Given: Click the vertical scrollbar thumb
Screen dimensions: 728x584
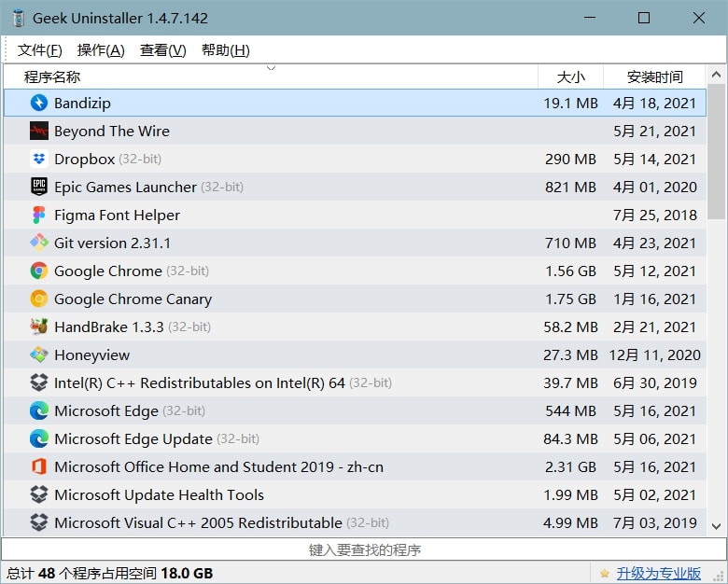Looking at the screenshot, I should pos(716,151).
